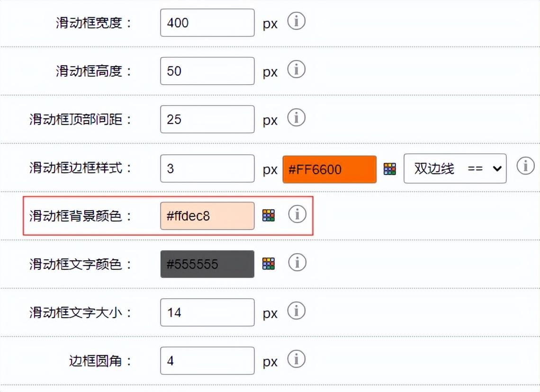Click the info icon for 滑动框背景颜色
This screenshot has width=540, height=392.
(297, 214)
